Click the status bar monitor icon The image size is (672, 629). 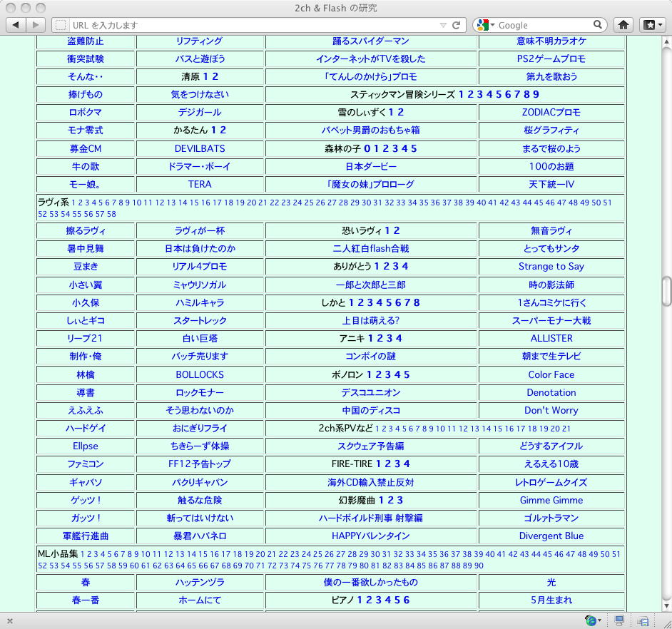pyautogui.click(x=619, y=620)
